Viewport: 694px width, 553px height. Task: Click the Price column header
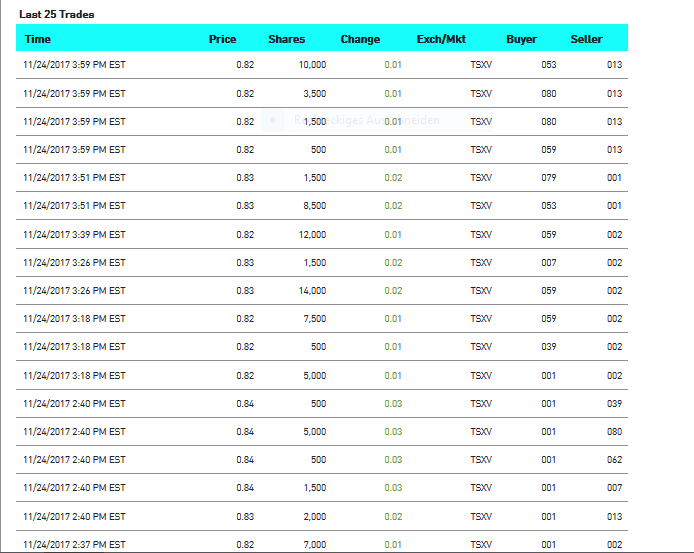[x=222, y=39]
